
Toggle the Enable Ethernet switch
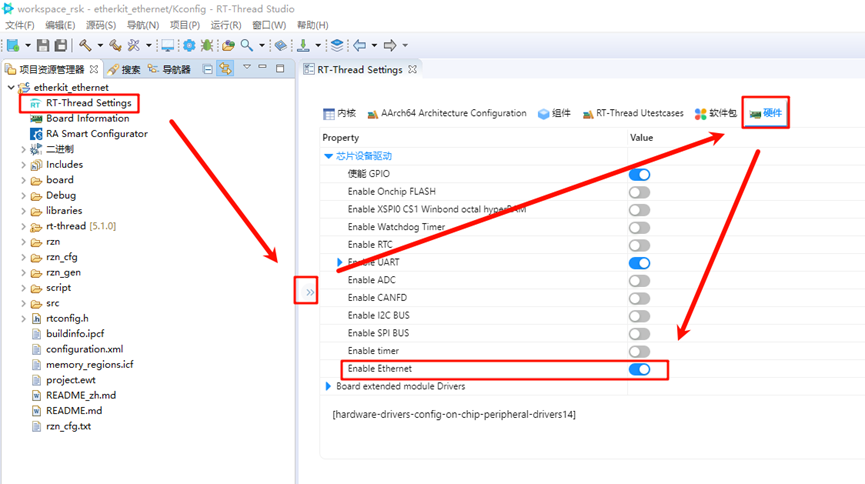click(x=639, y=369)
